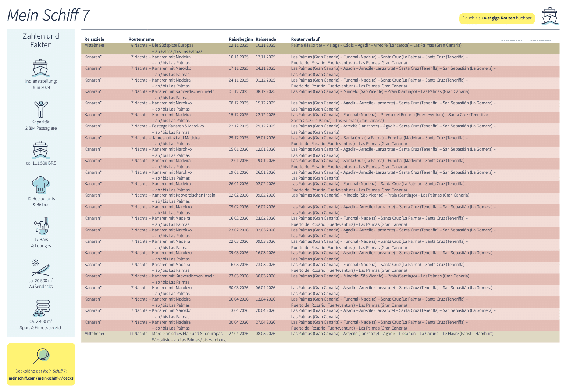Select the 'Reisebeginn' column header

tap(241, 39)
